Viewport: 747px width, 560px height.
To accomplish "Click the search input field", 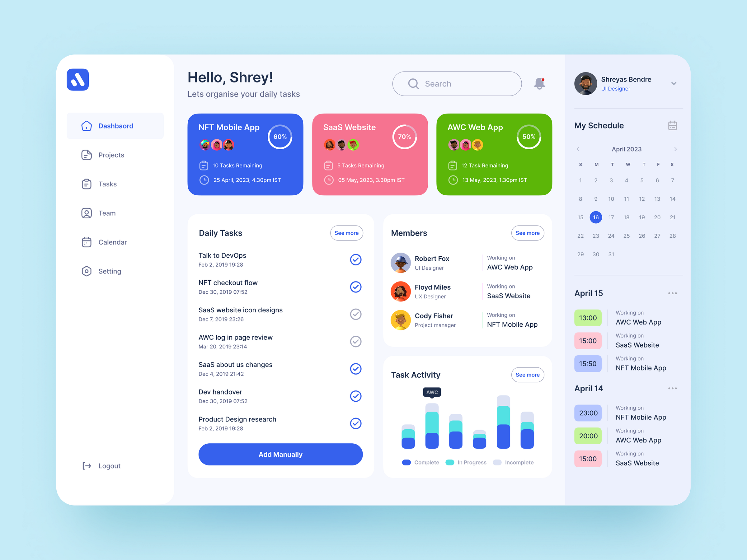I will pyautogui.click(x=456, y=83).
